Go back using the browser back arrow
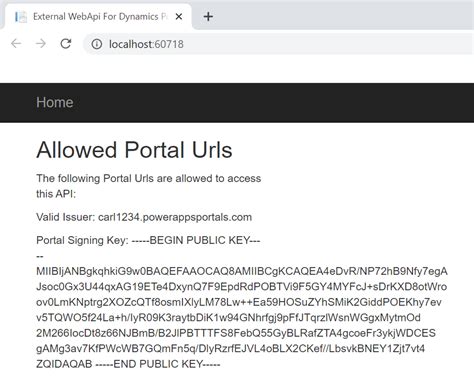The image size is (474, 380). tap(16, 44)
